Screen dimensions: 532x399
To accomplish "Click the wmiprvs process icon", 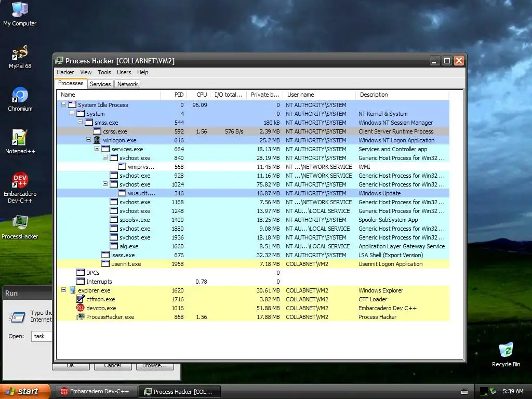I will [x=122, y=167].
